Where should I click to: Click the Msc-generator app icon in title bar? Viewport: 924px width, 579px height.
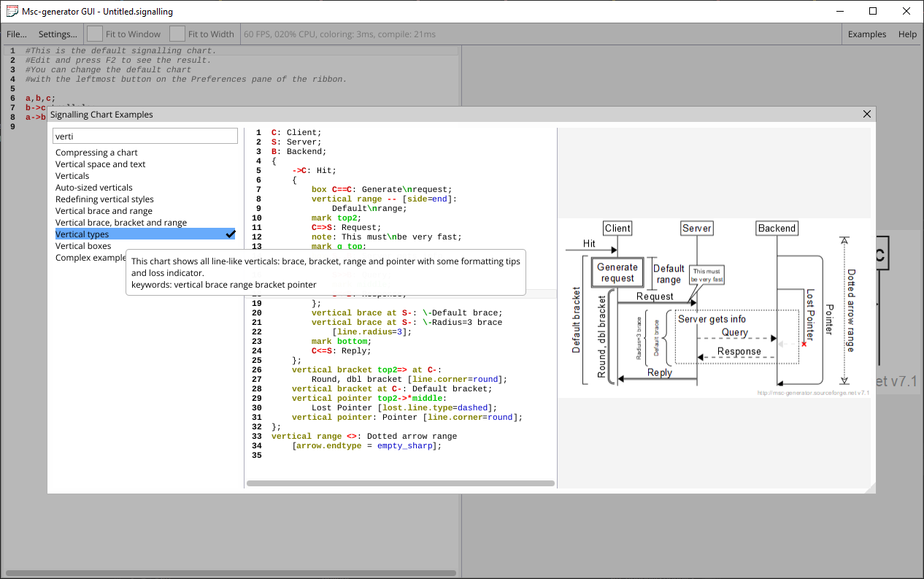point(12,12)
